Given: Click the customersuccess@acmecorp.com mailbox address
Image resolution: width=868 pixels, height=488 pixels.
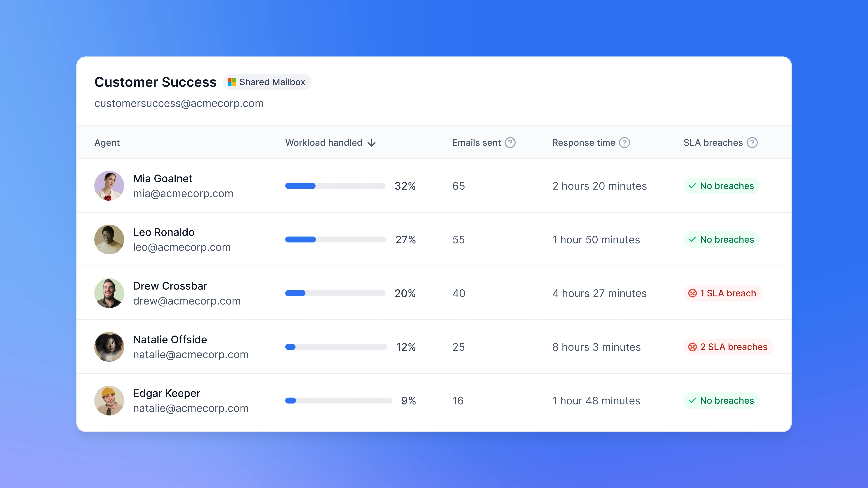Looking at the screenshot, I should [x=179, y=103].
